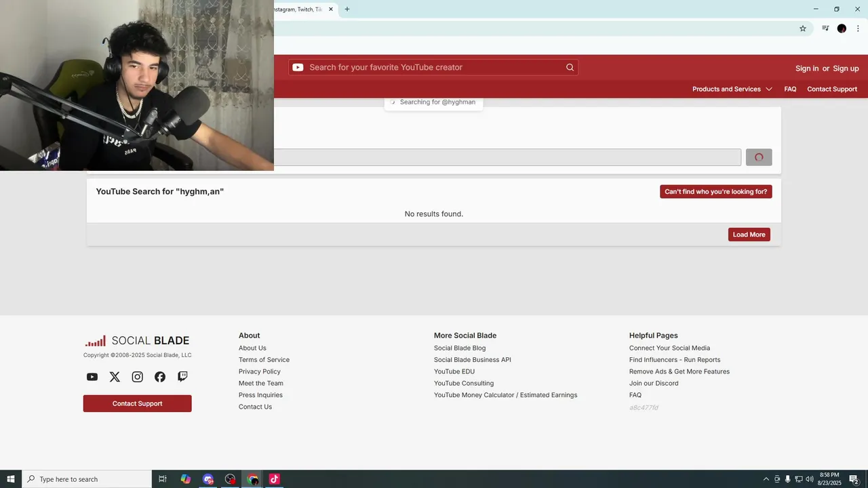868x488 pixels.
Task: Click Sign in link
Action: [807, 68]
